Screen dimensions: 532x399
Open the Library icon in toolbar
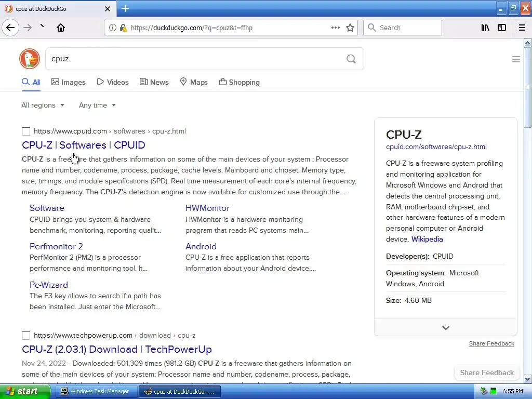[x=485, y=28]
